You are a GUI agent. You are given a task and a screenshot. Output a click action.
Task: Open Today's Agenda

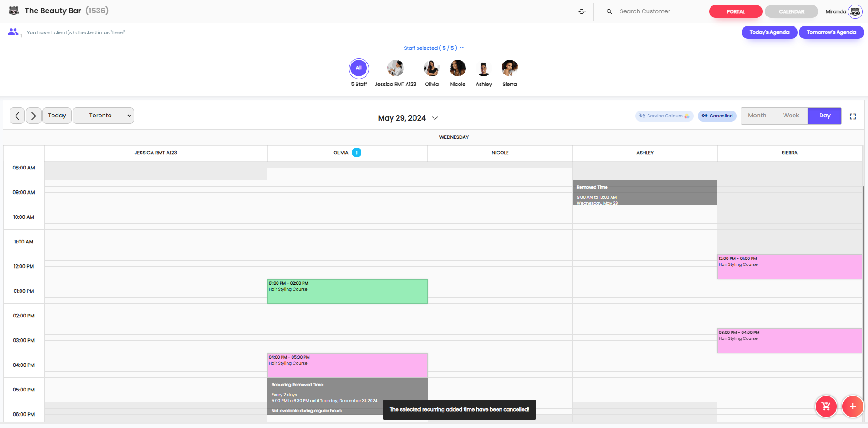[x=769, y=32]
